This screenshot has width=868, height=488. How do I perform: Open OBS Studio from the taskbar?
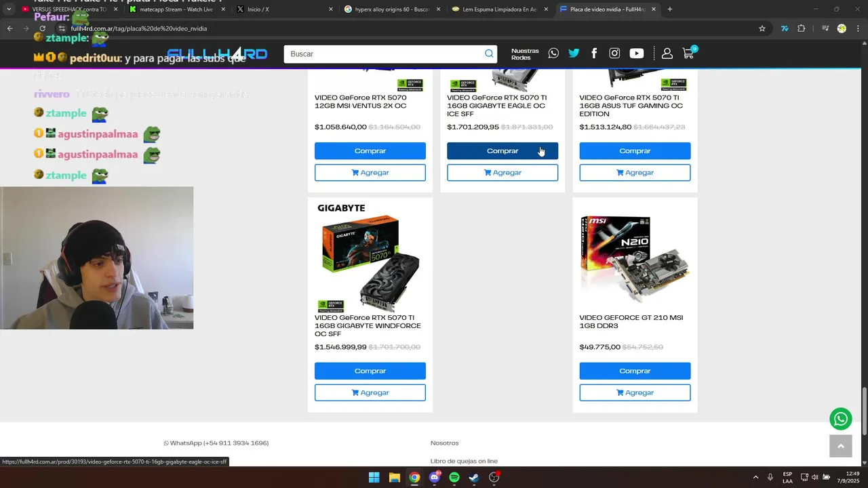click(x=494, y=477)
